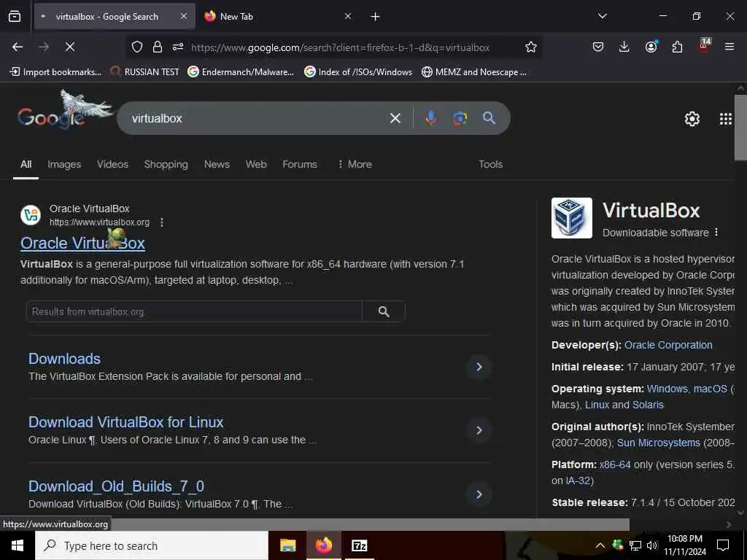Open Download VirtualBox for Linux link

point(125,422)
